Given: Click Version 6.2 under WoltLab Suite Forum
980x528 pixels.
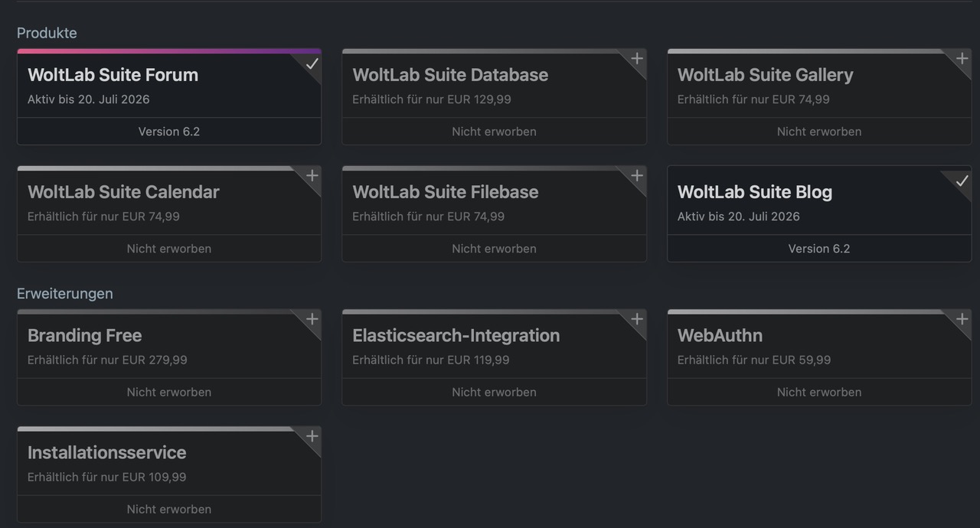Looking at the screenshot, I should [169, 132].
